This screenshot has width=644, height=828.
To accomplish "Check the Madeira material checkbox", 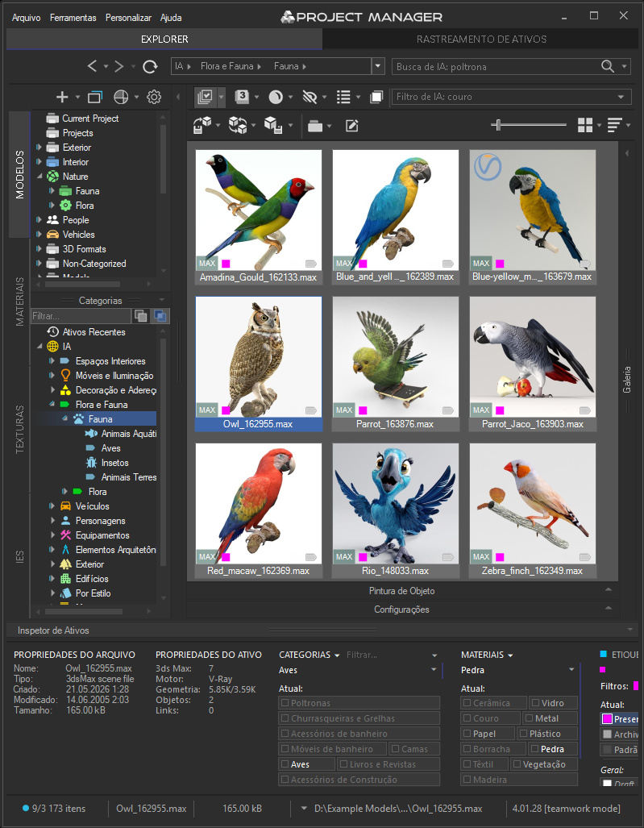I will [467, 780].
